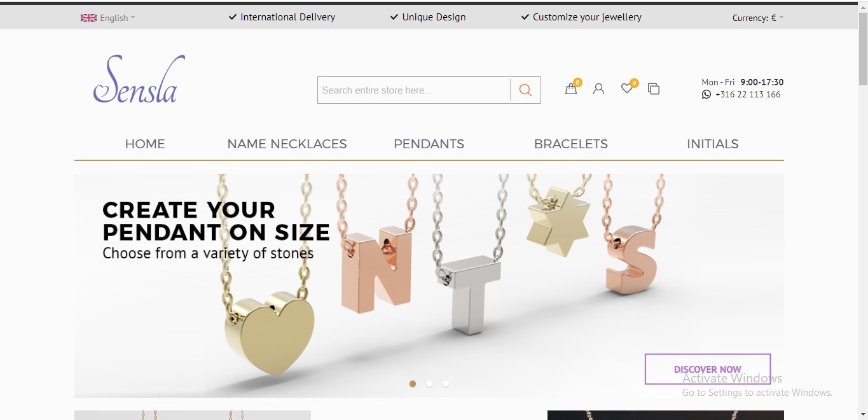Open the wishlist heart icon
This screenshot has height=420, width=868.
pyautogui.click(x=627, y=88)
